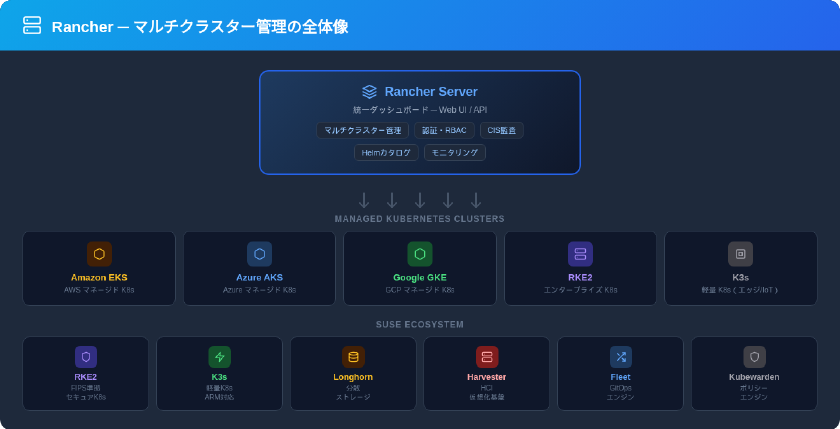This screenshot has height=429, width=840.
Task: Click the red Harvester server icon
Action: 487,357
